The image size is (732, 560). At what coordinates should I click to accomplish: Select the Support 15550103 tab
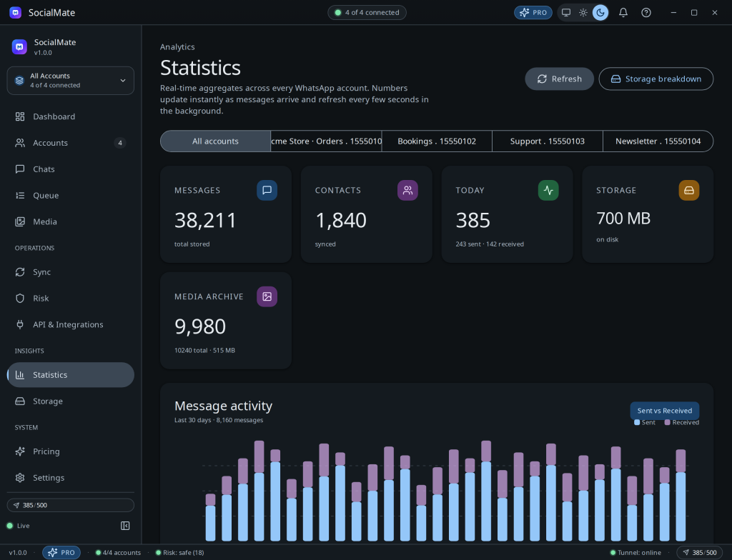point(547,141)
